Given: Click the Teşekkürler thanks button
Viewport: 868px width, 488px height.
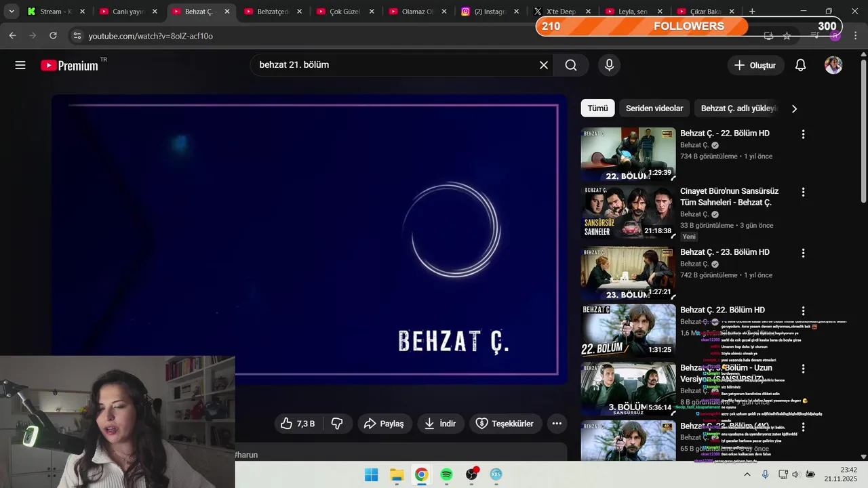Looking at the screenshot, I should pyautogui.click(x=505, y=424).
